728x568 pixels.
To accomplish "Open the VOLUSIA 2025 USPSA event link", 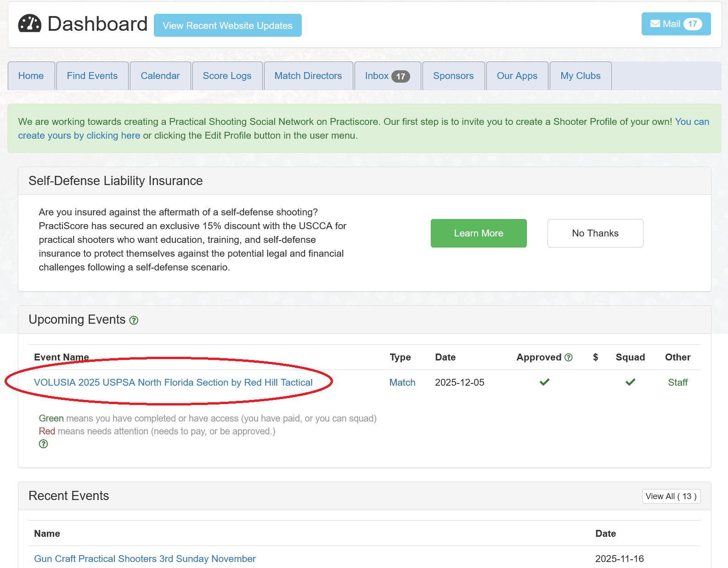I will click(x=173, y=382).
